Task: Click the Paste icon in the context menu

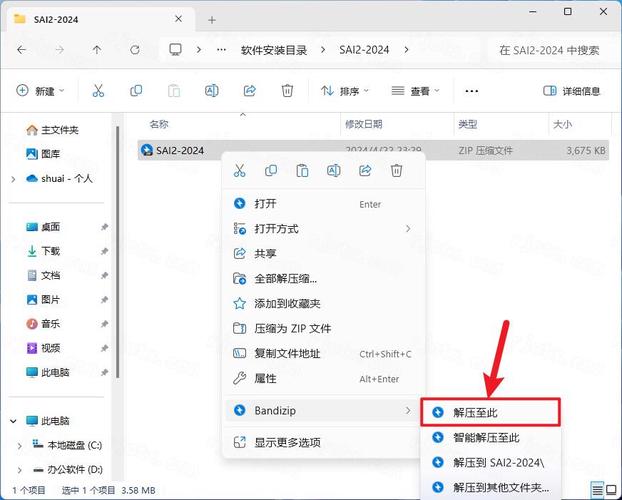Action: pyautogui.click(x=302, y=171)
